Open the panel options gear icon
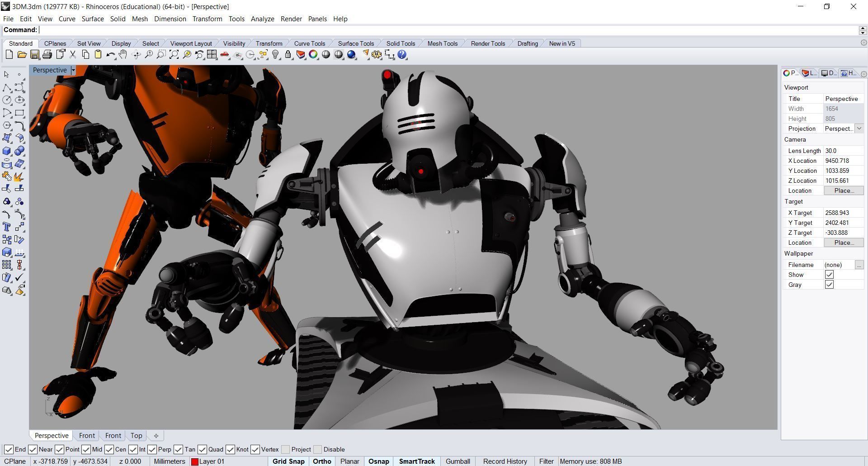Screen dimensions: 868x466 [863, 73]
